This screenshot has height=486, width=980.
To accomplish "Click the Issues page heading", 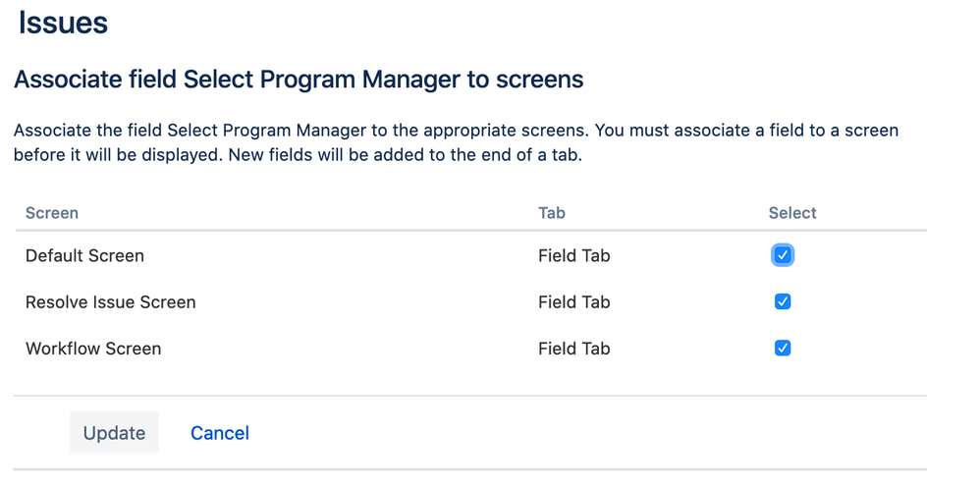I will pos(63,23).
